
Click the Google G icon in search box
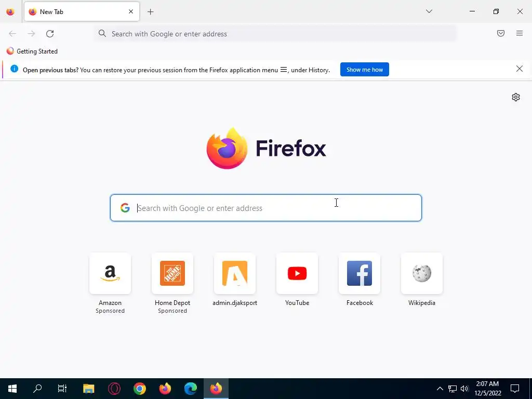pyautogui.click(x=125, y=208)
